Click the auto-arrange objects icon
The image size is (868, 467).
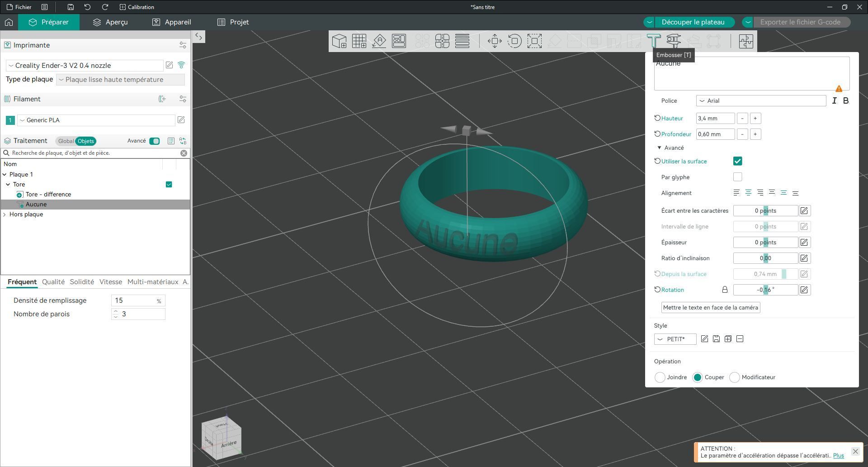399,41
